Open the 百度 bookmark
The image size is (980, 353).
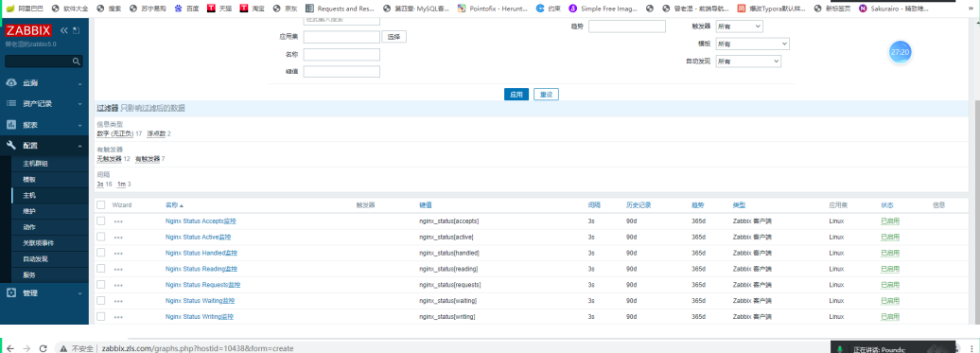[186, 9]
